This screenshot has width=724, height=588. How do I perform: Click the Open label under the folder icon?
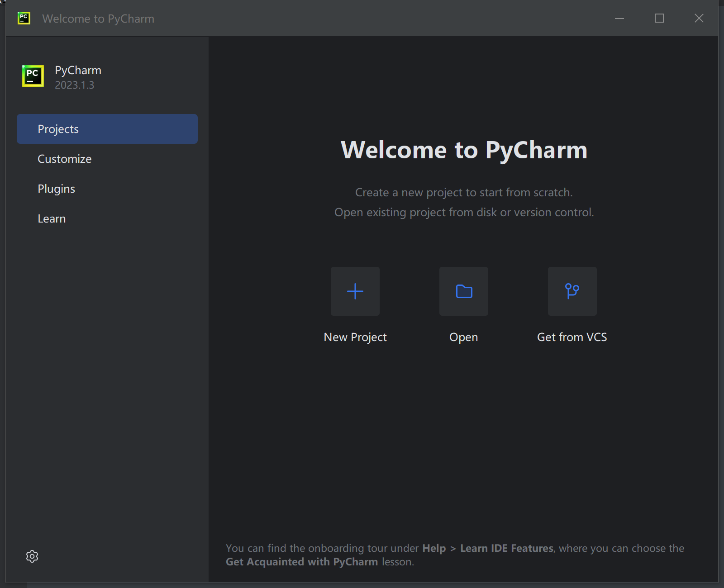point(464,337)
